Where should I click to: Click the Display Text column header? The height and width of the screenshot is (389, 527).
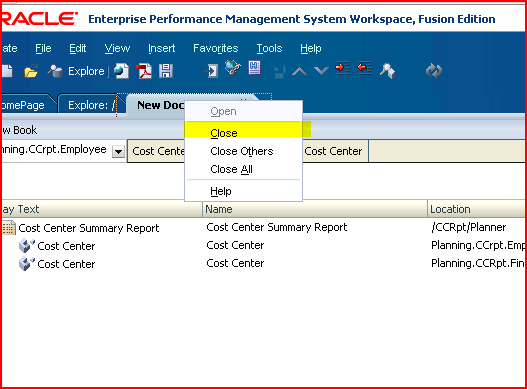[102, 209]
